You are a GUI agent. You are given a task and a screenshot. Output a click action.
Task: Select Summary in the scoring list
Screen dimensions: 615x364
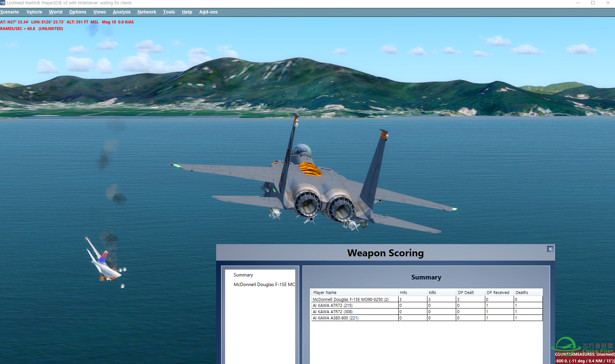tap(243, 275)
